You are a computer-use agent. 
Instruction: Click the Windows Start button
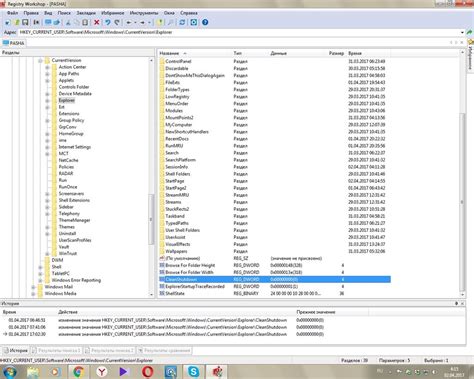click(9, 372)
